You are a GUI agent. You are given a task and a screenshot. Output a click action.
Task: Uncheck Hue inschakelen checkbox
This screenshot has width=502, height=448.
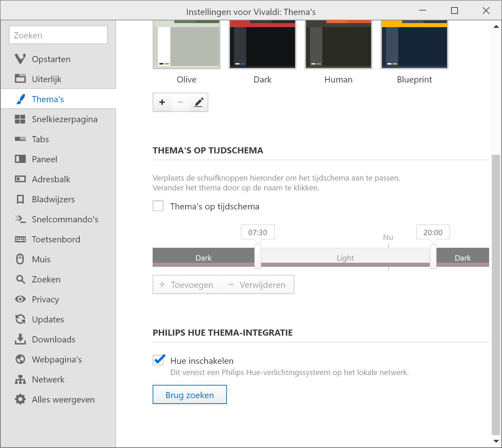[x=158, y=360]
